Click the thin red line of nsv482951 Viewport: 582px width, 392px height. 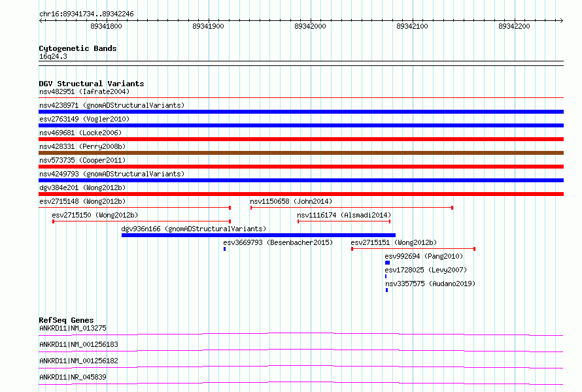pyautogui.click(x=301, y=98)
